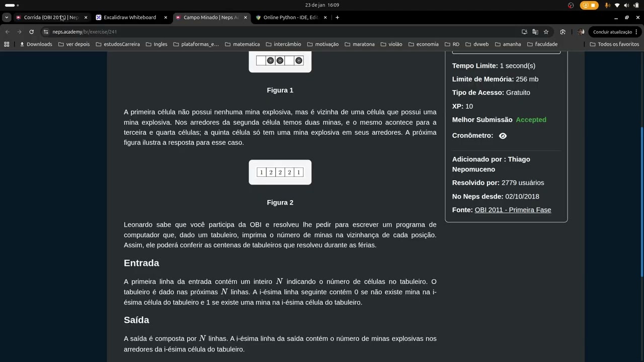Click the Saída section heading
Viewport: 644px width, 362px height.
136,320
